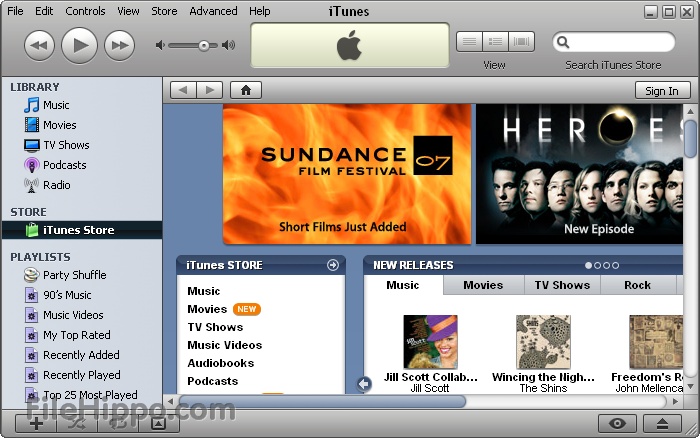Screen dimensions: 700x438
Task: Click the vertical scrollbar down arrow
Action: (x=691, y=386)
